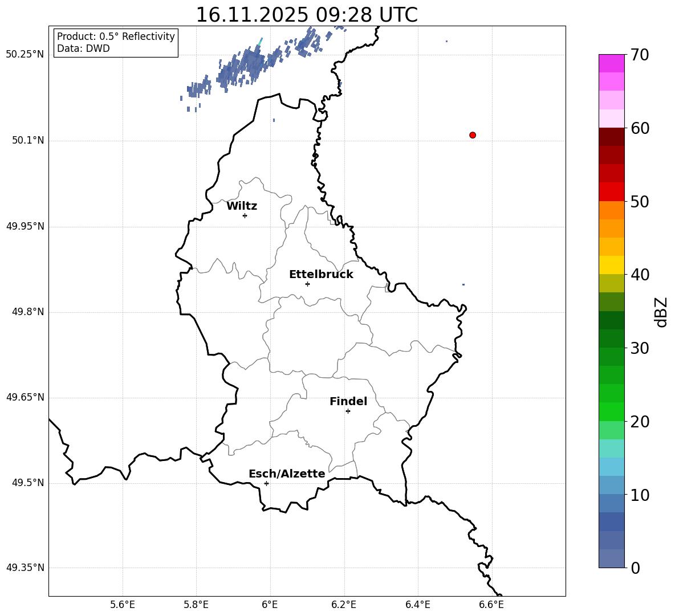
Task: Click the 40 value on the colorbar
Action: tap(640, 275)
